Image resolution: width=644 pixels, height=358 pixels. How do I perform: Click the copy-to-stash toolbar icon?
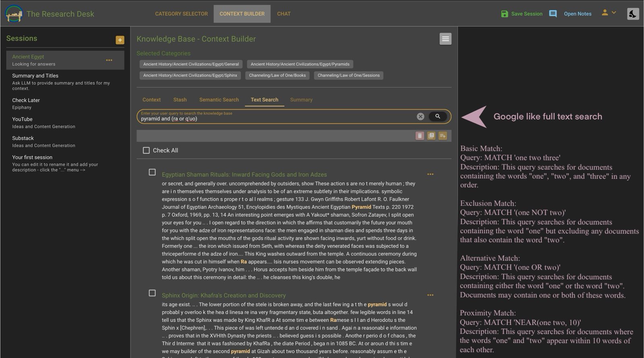tap(431, 136)
